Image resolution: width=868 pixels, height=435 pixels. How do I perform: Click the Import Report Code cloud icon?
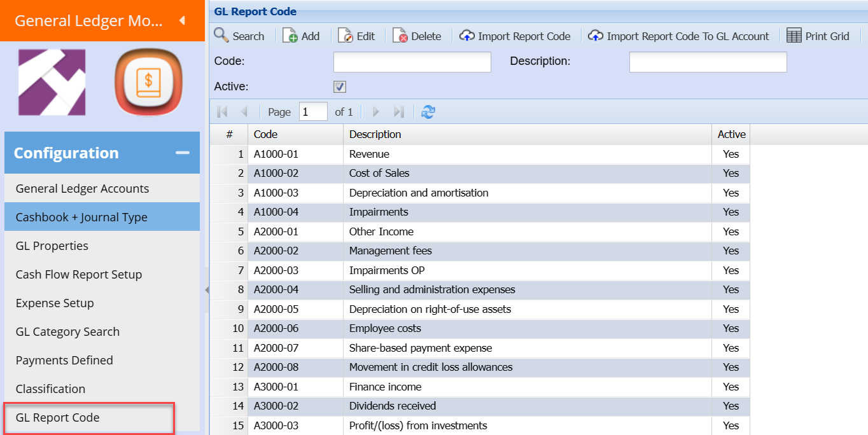click(x=467, y=36)
